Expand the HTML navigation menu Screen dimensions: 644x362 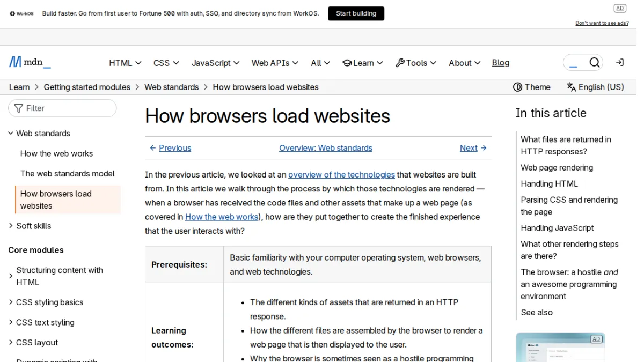125,63
